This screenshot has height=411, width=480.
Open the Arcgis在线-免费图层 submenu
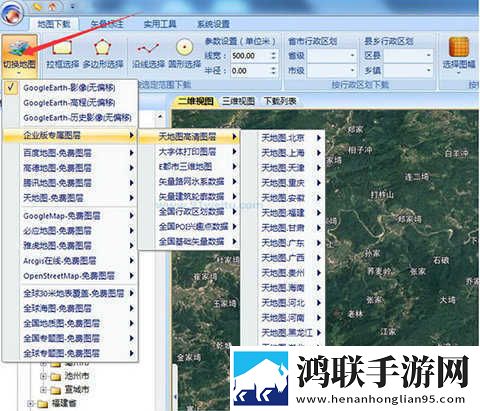click(x=70, y=261)
